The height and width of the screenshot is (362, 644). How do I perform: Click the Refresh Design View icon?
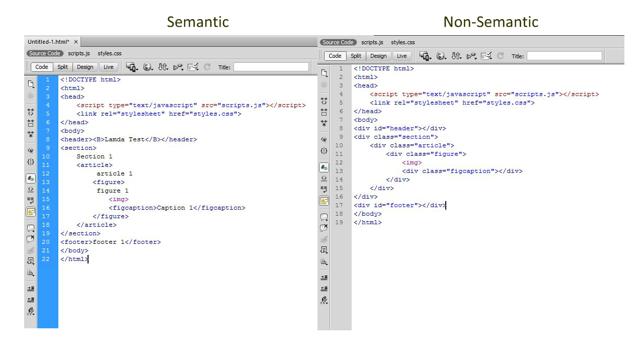(x=207, y=66)
